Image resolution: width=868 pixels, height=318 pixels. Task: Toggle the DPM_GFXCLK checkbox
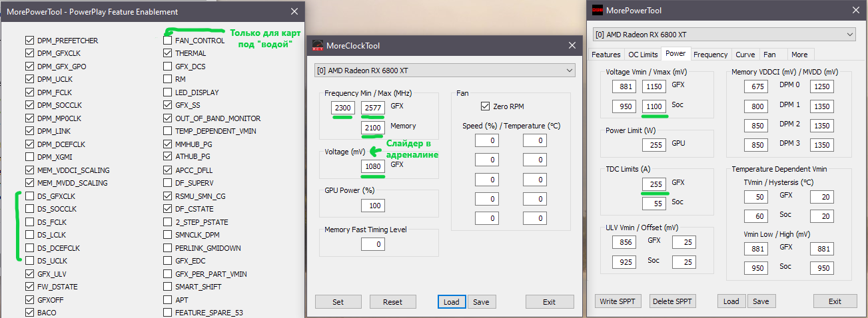tap(29, 54)
